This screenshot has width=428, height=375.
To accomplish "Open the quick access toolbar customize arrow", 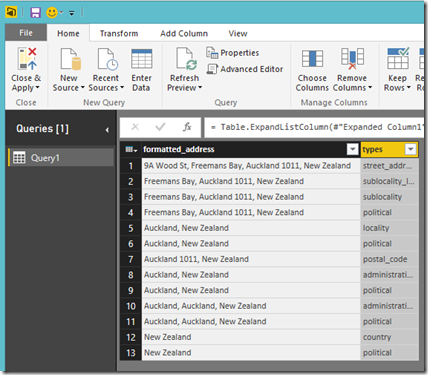I will [72, 13].
